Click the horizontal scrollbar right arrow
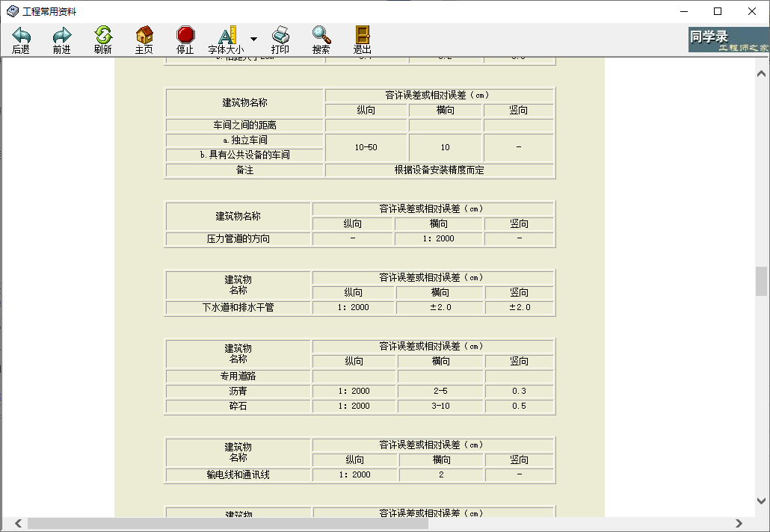 click(739, 524)
